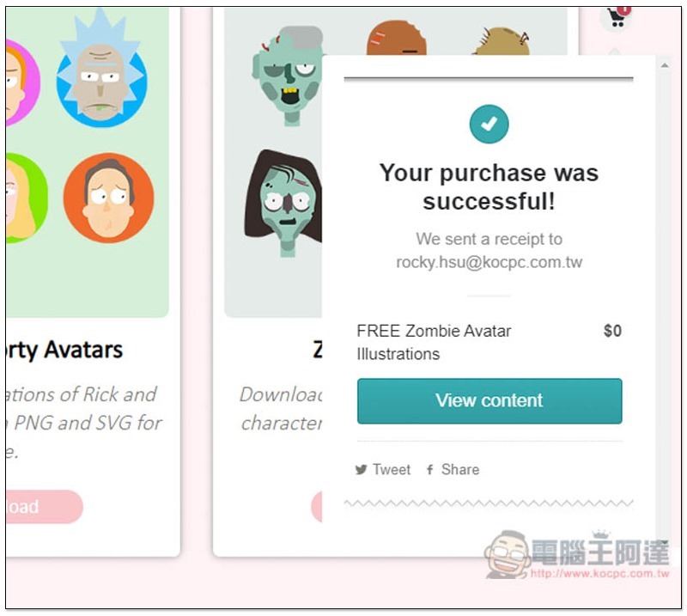Click the teal success checkmark icon
The image size is (687, 616).
click(x=489, y=125)
